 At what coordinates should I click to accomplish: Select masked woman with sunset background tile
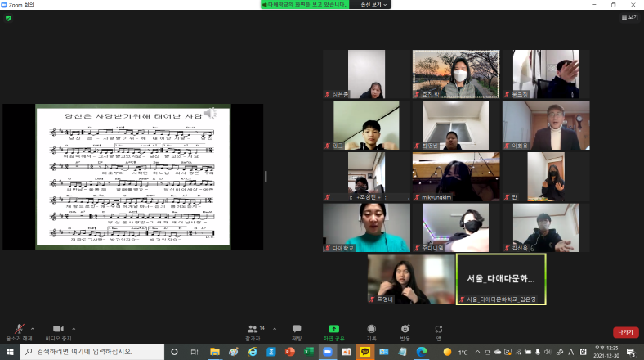coord(456,74)
